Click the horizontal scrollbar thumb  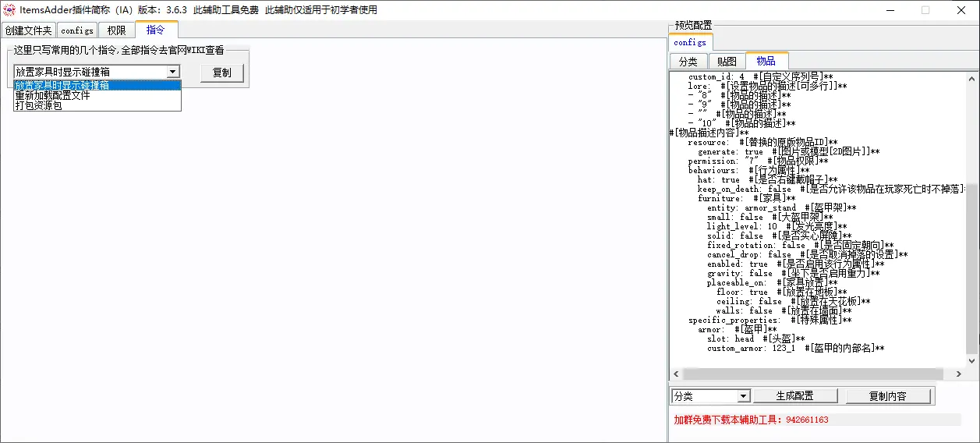(813, 374)
